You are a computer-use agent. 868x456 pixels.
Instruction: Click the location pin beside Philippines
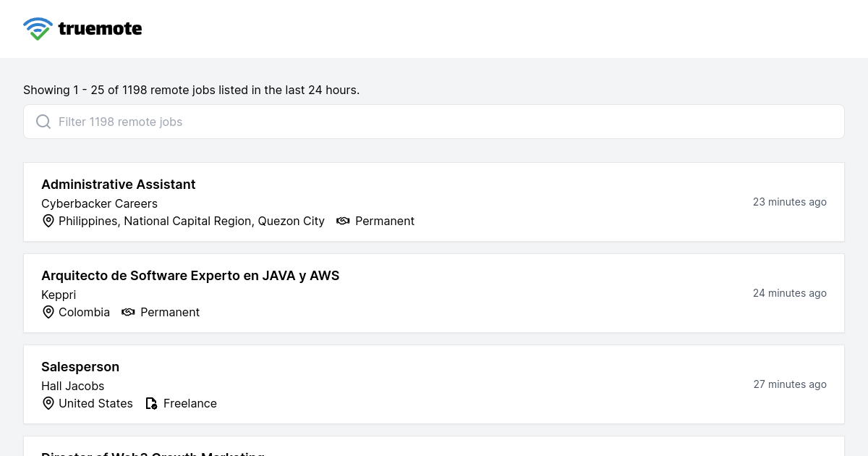[48, 221]
